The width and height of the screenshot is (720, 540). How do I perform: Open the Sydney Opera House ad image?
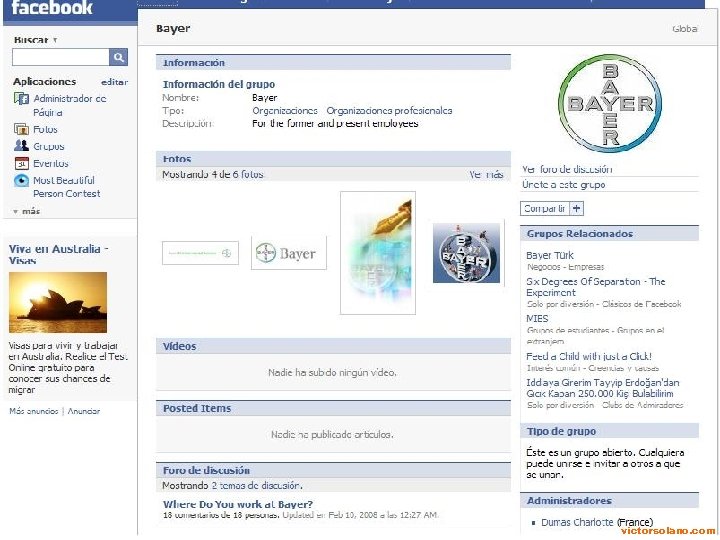(58, 302)
